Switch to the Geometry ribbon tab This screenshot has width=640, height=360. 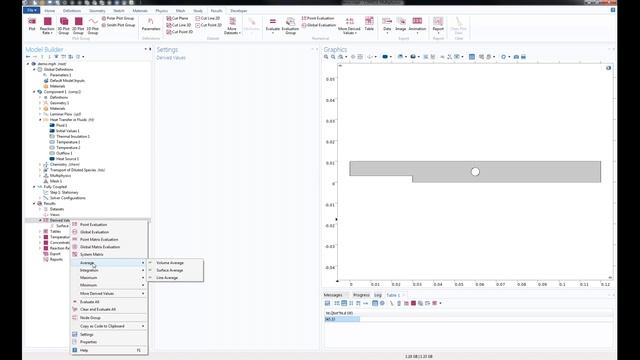click(x=97, y=11)
